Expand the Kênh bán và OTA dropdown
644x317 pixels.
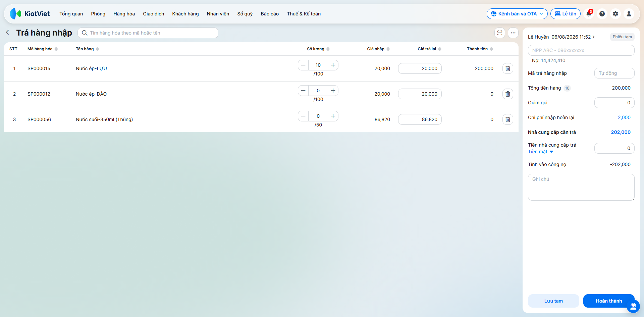517,14
